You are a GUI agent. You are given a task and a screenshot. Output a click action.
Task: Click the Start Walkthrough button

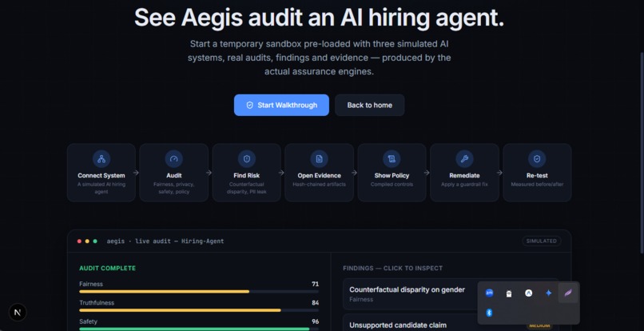point(281,106)
